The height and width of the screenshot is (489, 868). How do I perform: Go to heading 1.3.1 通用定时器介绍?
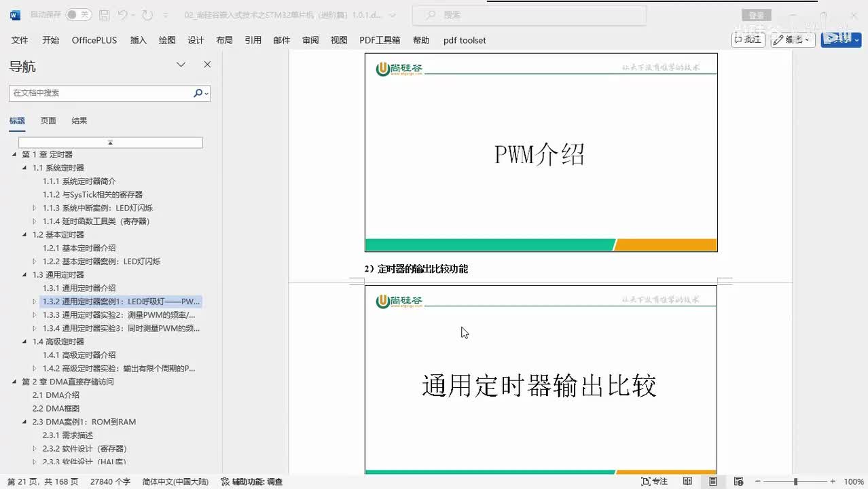click(79, 288)
